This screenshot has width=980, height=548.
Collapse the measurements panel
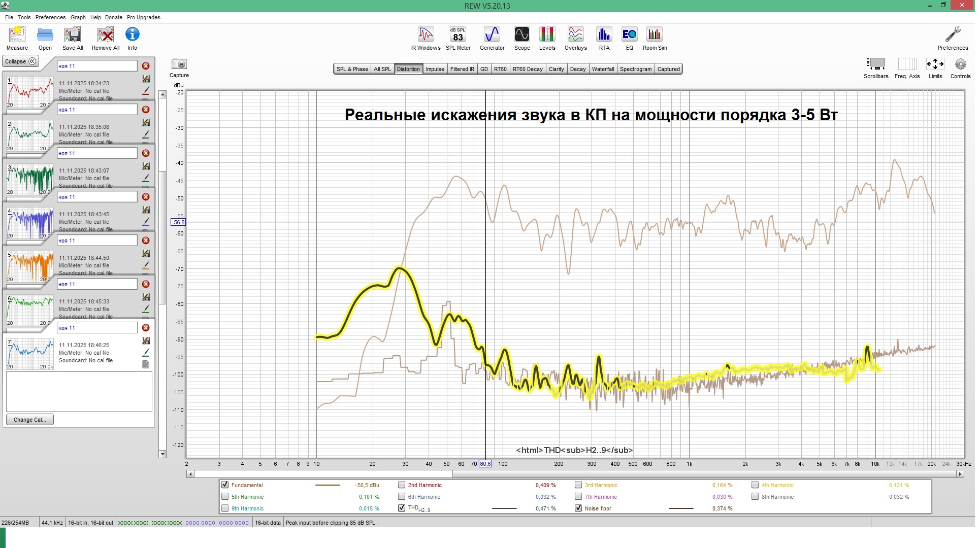21,61
